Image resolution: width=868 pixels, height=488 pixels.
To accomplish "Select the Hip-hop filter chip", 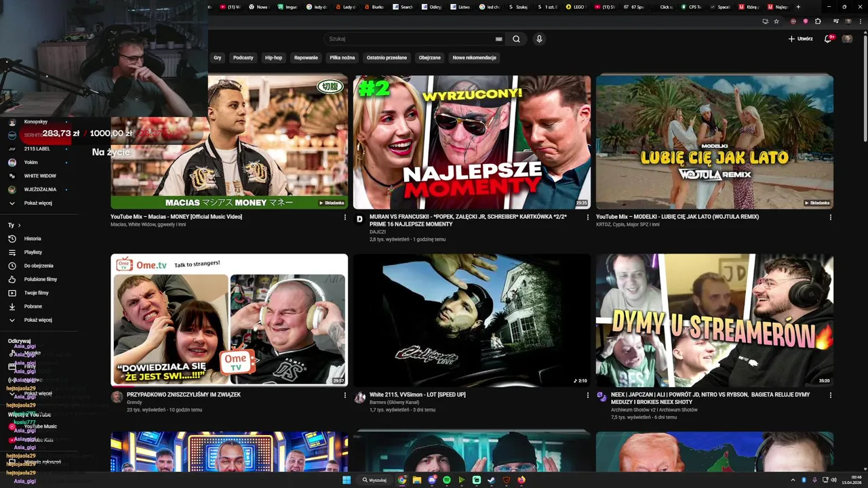I will pos(273,58).
